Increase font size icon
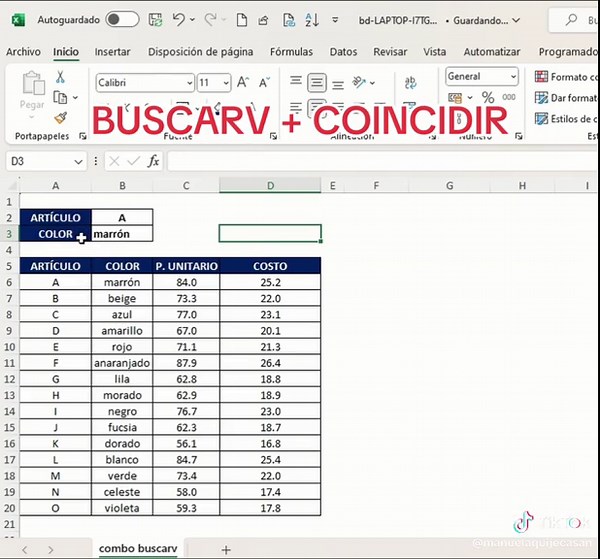The height and width of the screenshot is (559, 600). click(x=243, y=82)
